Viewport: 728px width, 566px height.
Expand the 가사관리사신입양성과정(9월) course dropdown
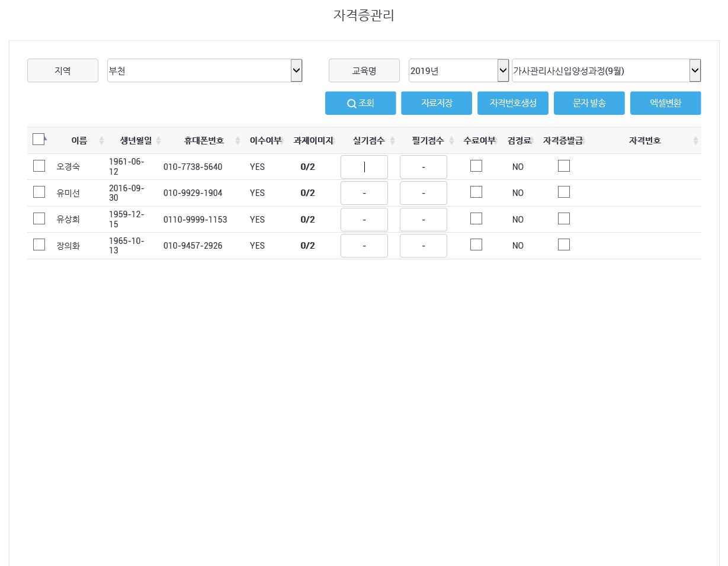pos(606,70)
